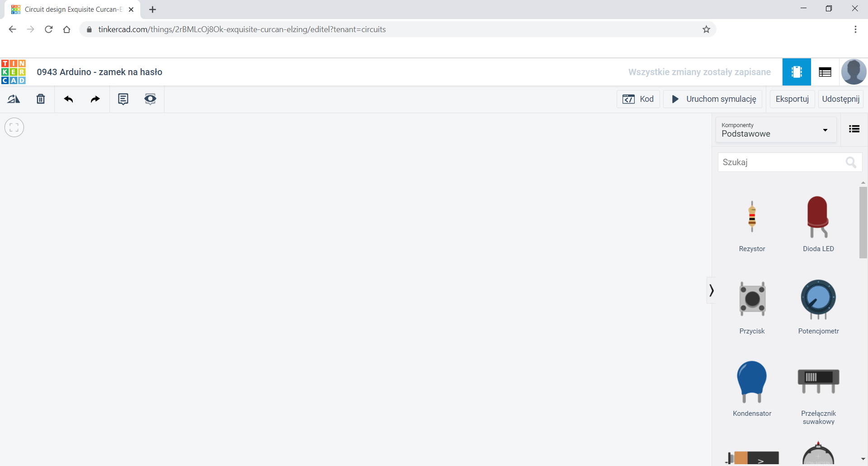Undo the last action
868x466 pixels.
68,99
